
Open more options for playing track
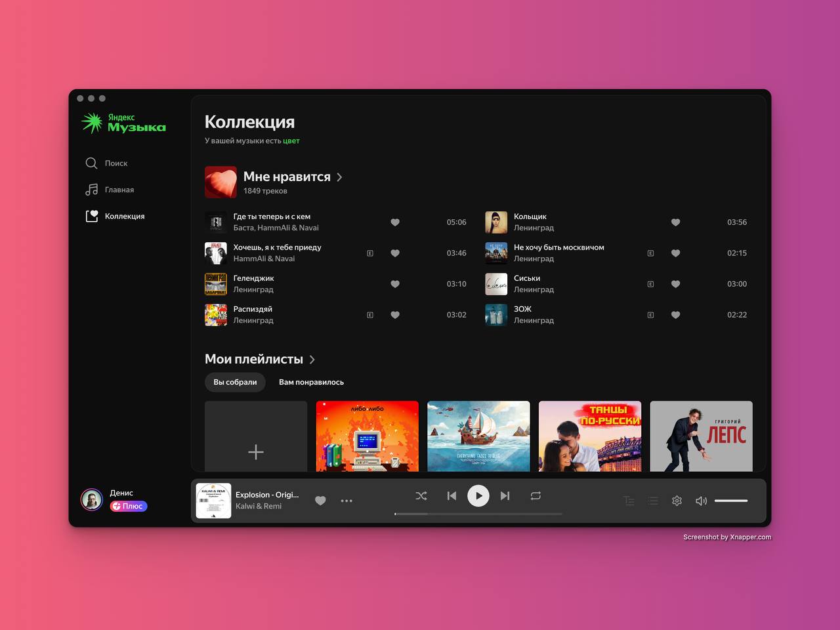[x=346, y=501]
